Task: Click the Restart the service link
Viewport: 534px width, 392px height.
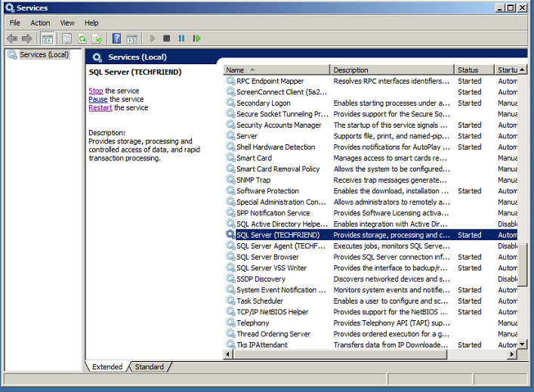Action: 100,108
